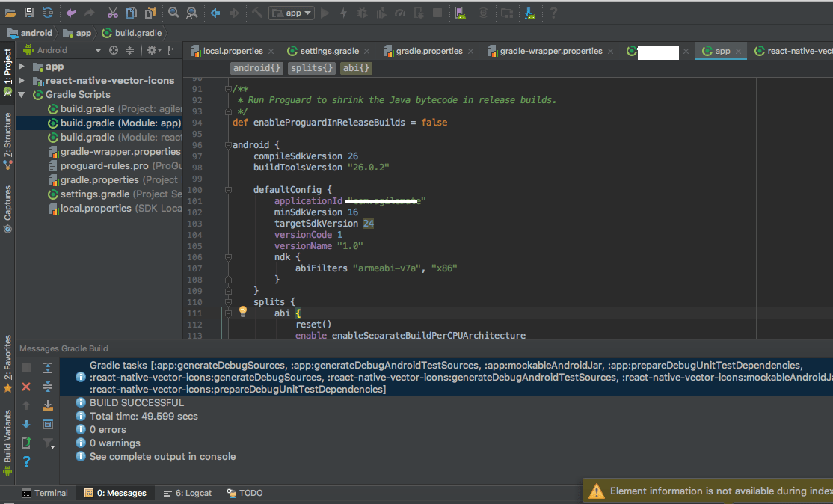
Task: Expand the react-native-vector-icons module node
Action: 22,81
